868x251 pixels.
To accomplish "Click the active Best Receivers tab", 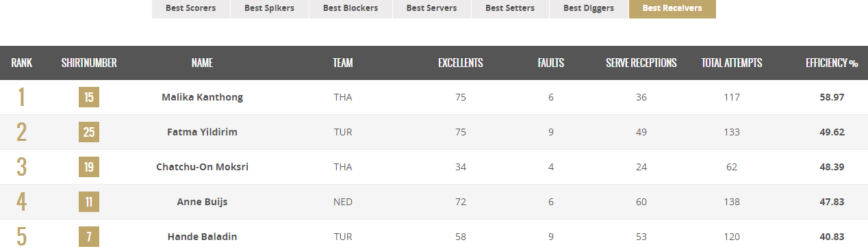I will point(672,9).
